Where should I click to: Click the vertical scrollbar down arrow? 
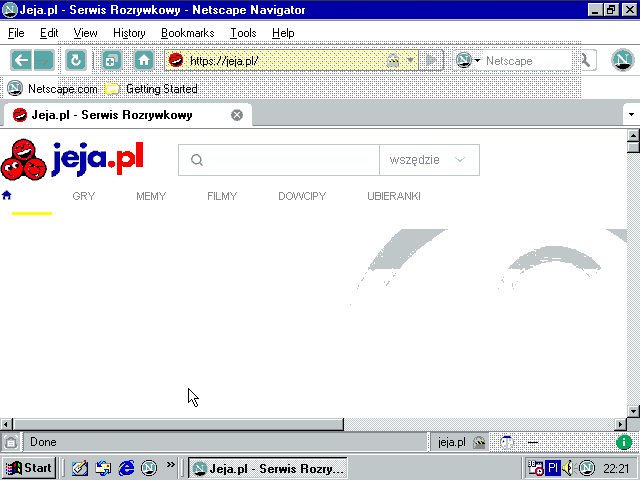pos(633,411)
